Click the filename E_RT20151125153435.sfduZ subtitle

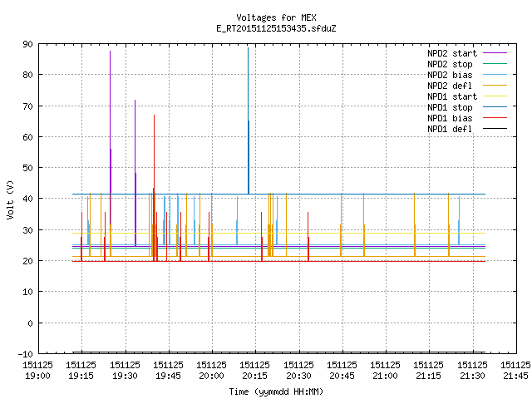pyautogui.click(x=276, y=28)
